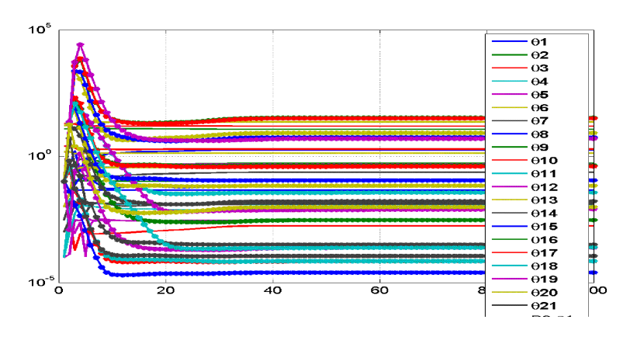Viewport: 644px width, 344px height.
Task: Click the θ1 legend entry label
Action: coord(540,41)
